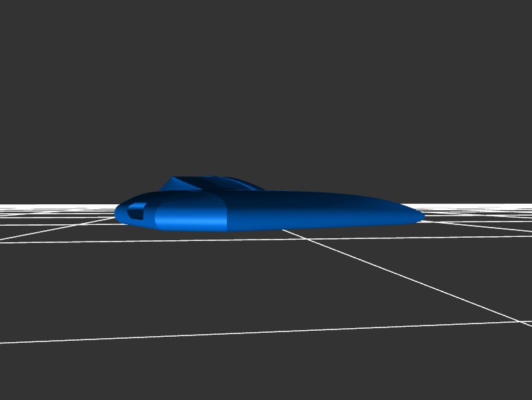
Task: Click the empty background in top-right corner
Action: coord(505,27)
